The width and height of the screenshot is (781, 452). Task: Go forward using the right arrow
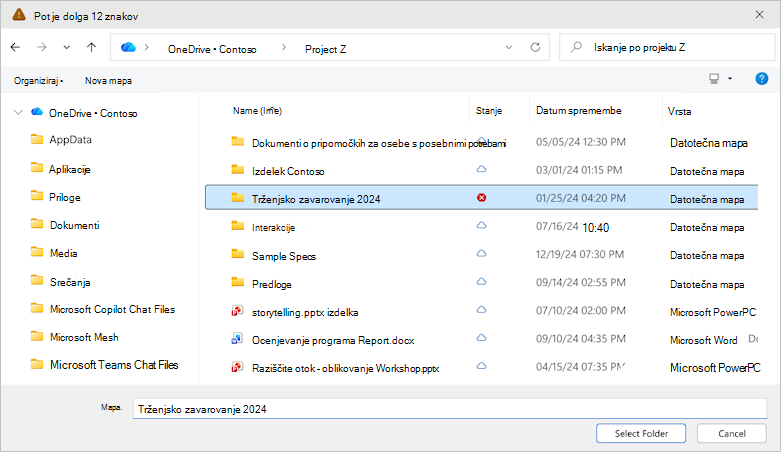(42, 47)
